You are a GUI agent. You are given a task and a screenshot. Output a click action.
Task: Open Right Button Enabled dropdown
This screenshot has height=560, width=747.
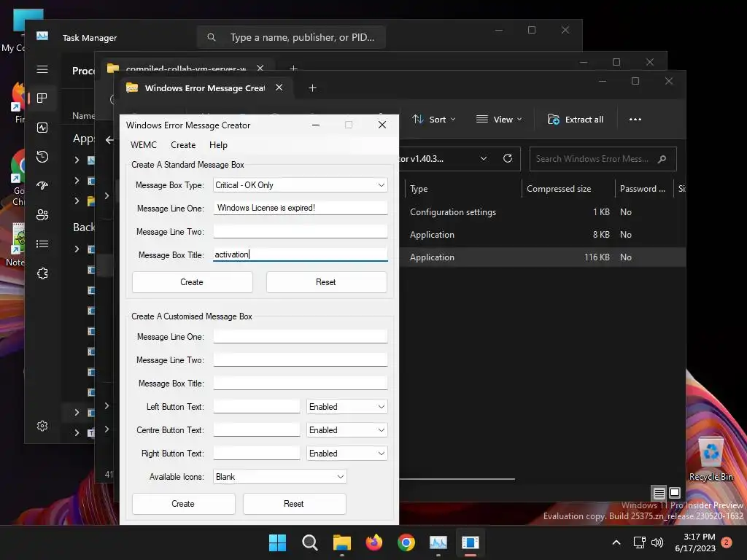[347, 454]
